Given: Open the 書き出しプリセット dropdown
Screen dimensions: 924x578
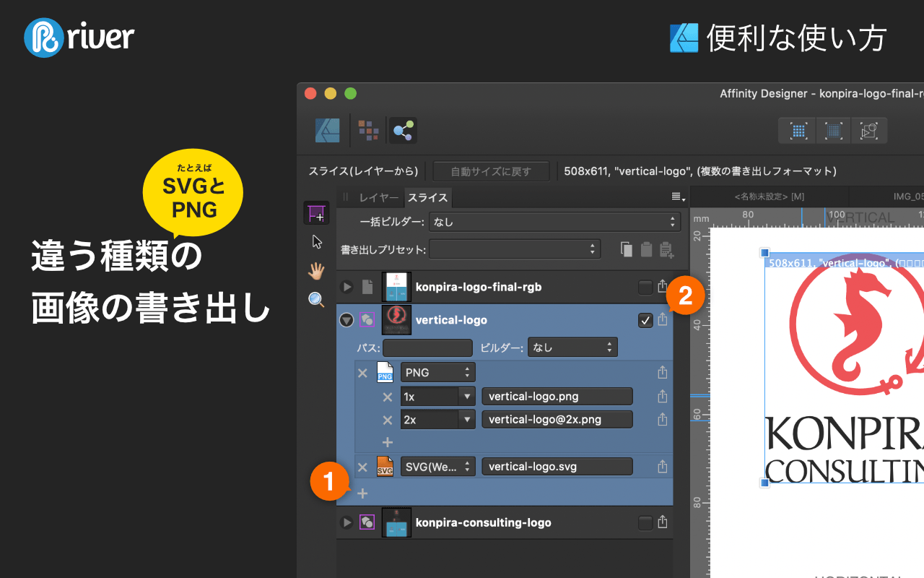Looking at the screenshot, I should (x=515, y=249).
